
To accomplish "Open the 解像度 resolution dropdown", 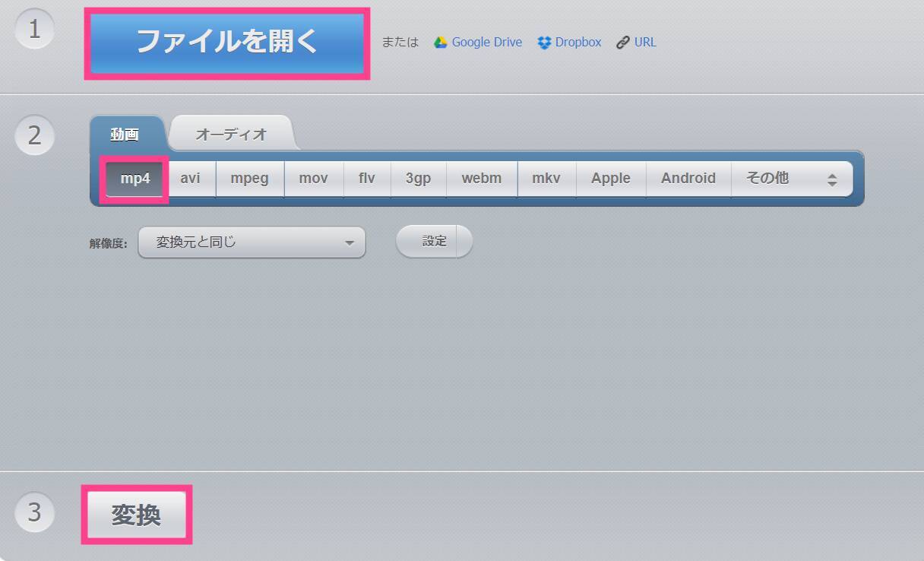I will click(252, 242).
